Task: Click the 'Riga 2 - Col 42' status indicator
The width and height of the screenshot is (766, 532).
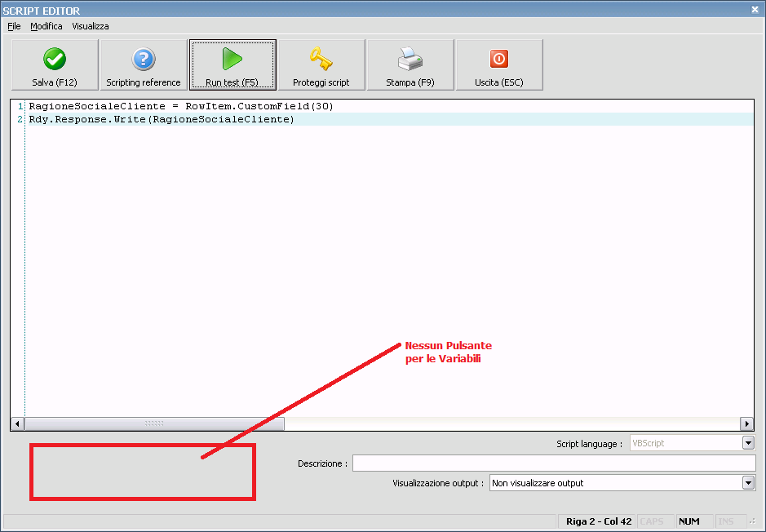Action: [x=599, y=521]
